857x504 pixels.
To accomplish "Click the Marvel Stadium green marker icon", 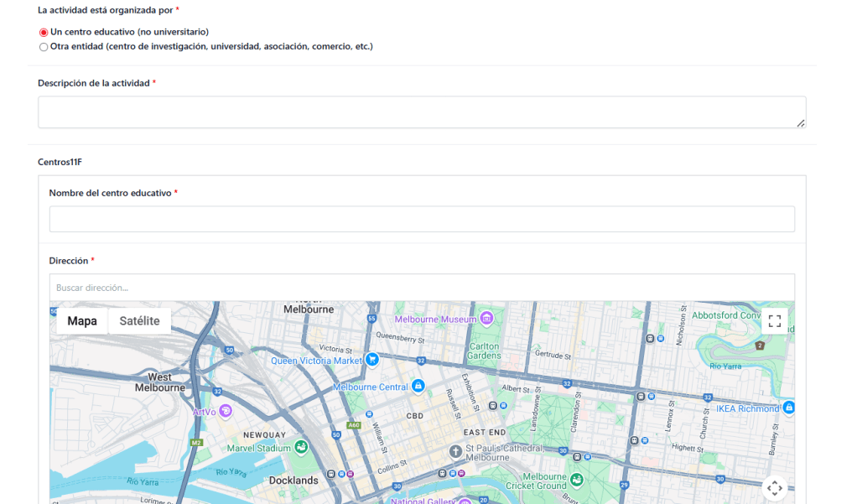I will click(x=300, y=448).
